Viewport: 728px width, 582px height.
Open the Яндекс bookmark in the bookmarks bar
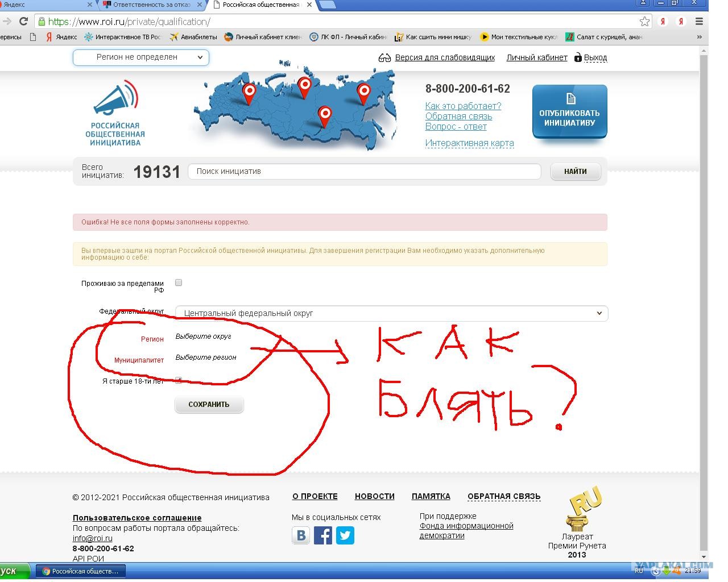pos(61,37)
